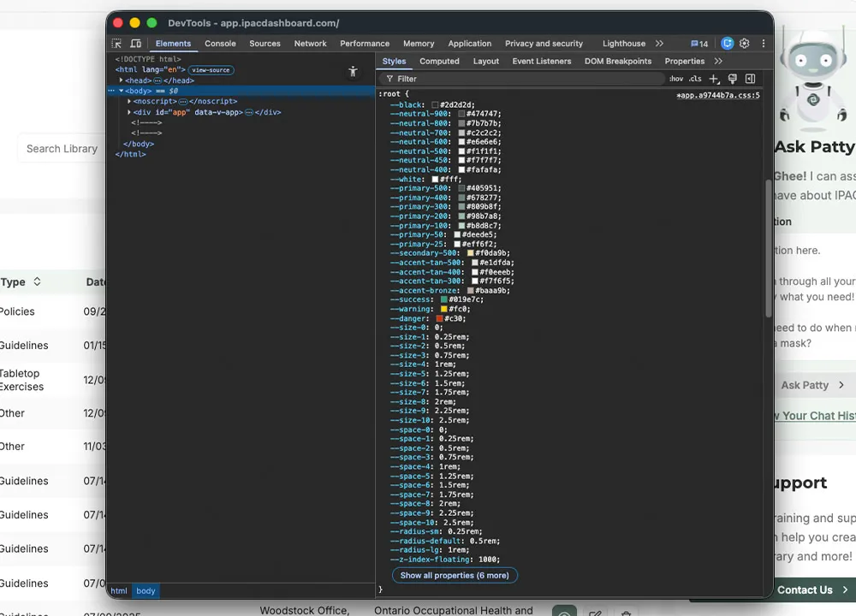The width and height of the screenshot is (856, 616).
Task: Toggle computed styles sidebar icon
Action: 750,79
